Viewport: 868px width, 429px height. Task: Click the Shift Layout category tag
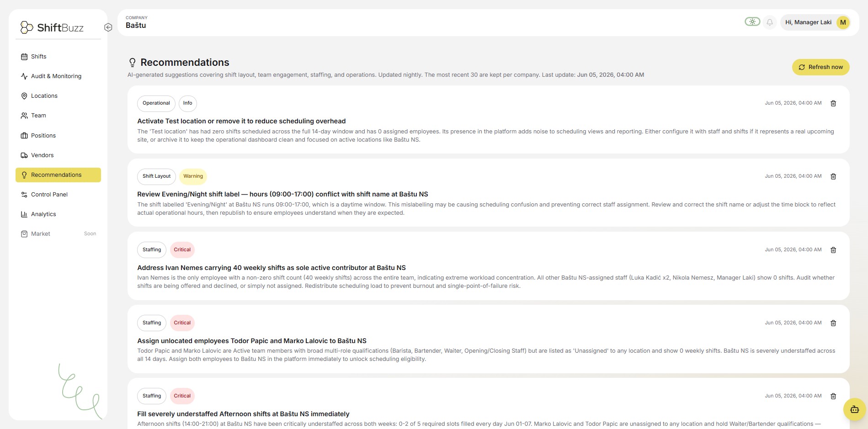(x=156, y=176)
